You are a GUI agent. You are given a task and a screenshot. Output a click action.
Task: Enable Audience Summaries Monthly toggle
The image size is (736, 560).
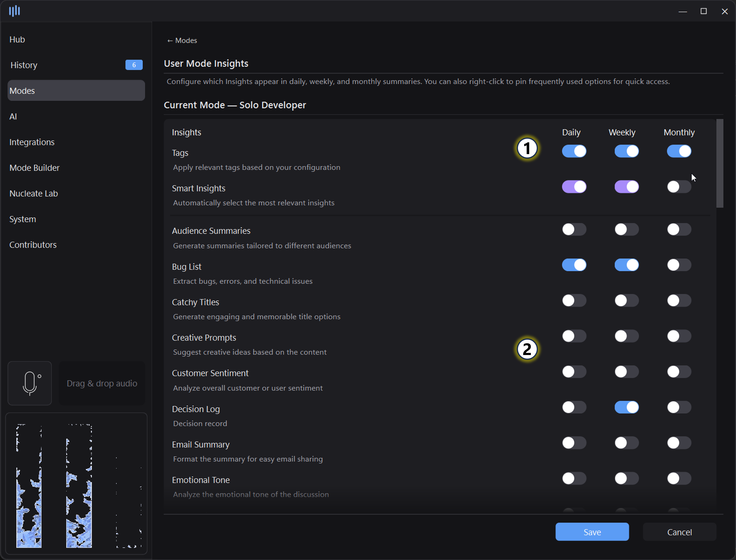pyautogui.click(x=679, y=229)
